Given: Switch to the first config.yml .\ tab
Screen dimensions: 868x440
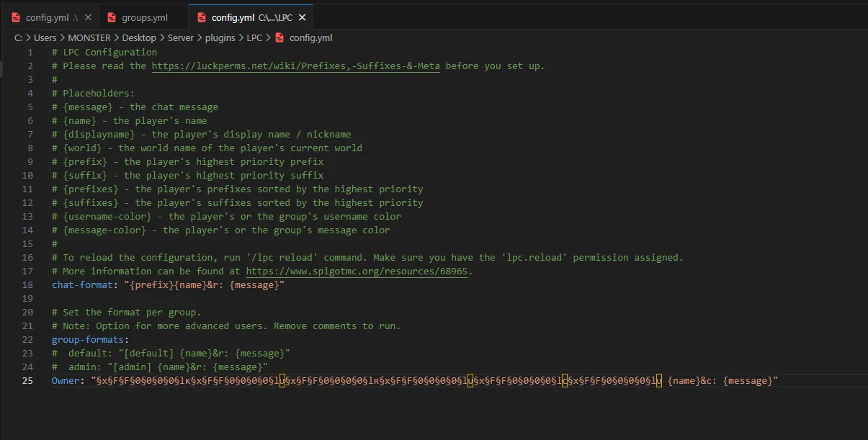Looking at the screenshot, I should (x=50, y=17).
